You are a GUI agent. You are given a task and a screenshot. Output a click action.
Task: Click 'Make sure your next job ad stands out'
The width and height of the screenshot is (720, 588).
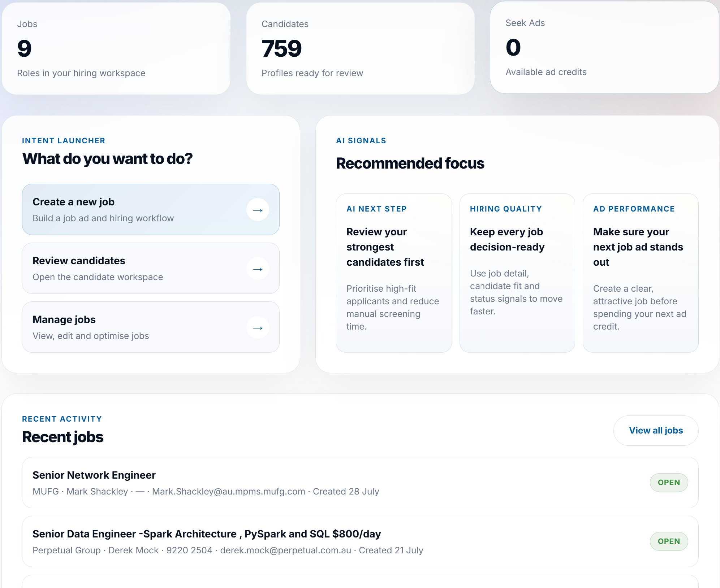[x=638, y=247]
